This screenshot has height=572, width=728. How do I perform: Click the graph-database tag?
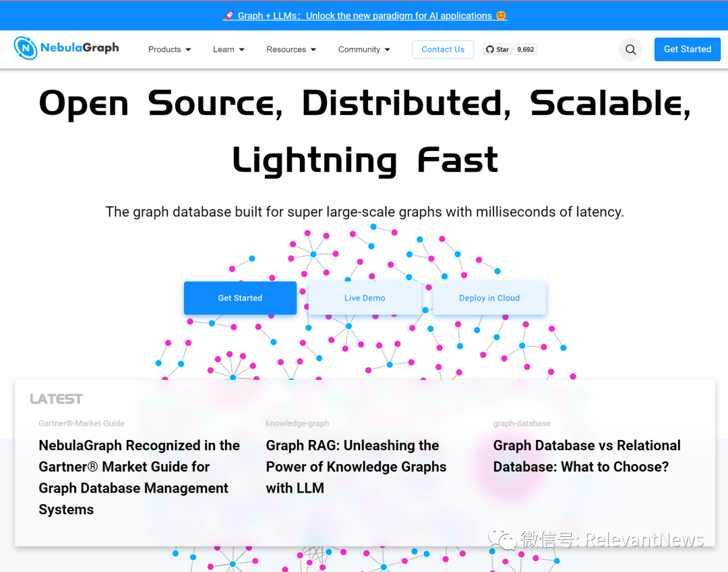pos(522,423)
